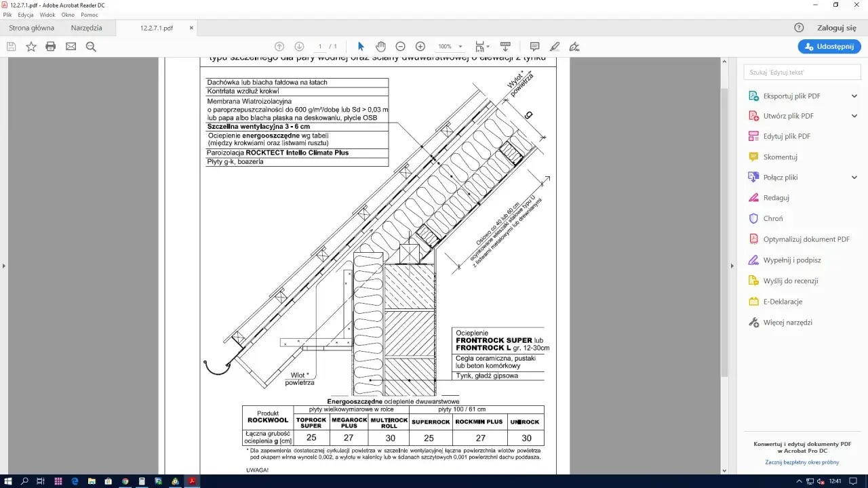Select the Highlight text pen tool
Screen dimensions: 868x488
pos(555,47)
